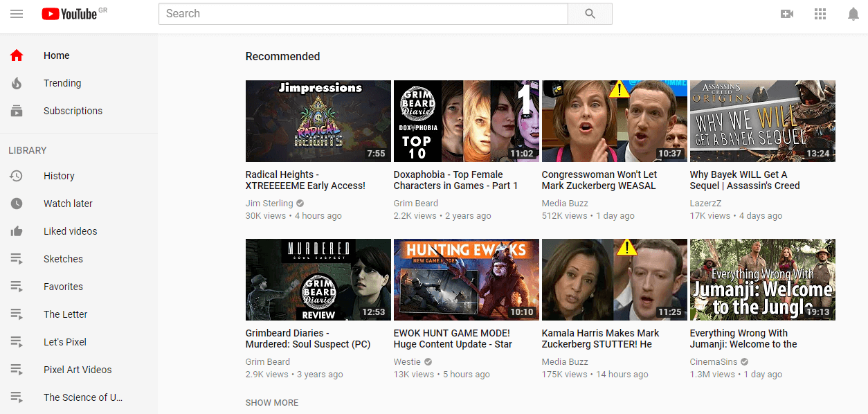Play the Radical Heights Jimpressions thumbnail
Viewport: 868px width, 414px height.
point(318,121)
